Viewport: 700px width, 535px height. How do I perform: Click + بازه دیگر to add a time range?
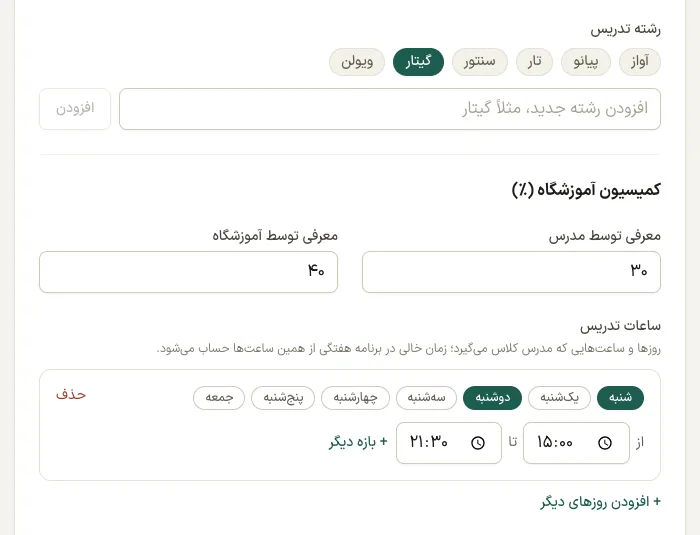358,442
